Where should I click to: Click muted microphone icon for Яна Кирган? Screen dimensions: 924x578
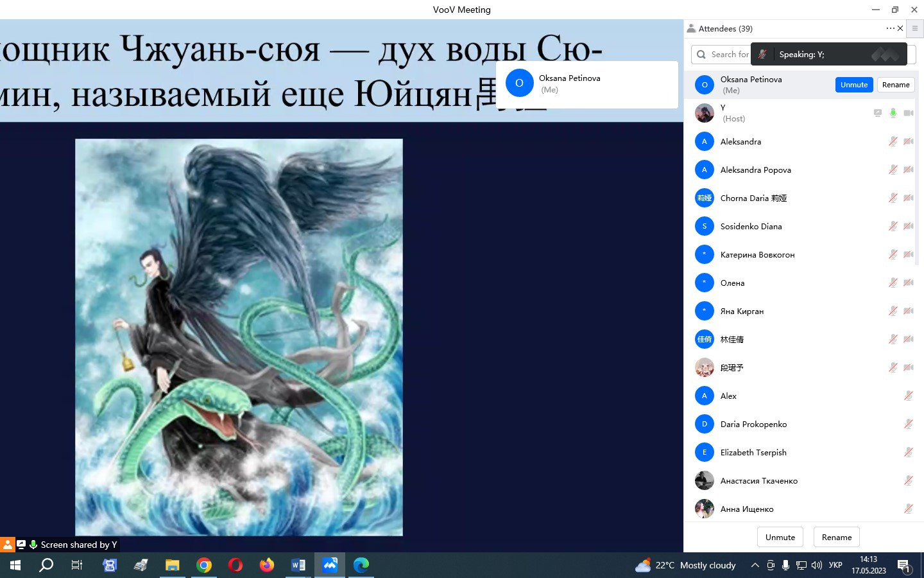coord(893,311)
